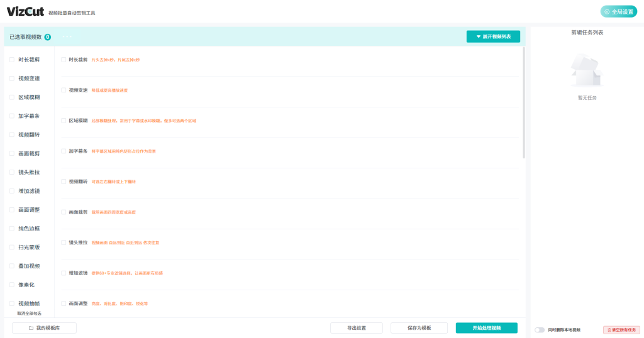Enable the 扫光蒙版 sidebar checkbox
This screenshot has height=338, width=644.
coord(12,247)
